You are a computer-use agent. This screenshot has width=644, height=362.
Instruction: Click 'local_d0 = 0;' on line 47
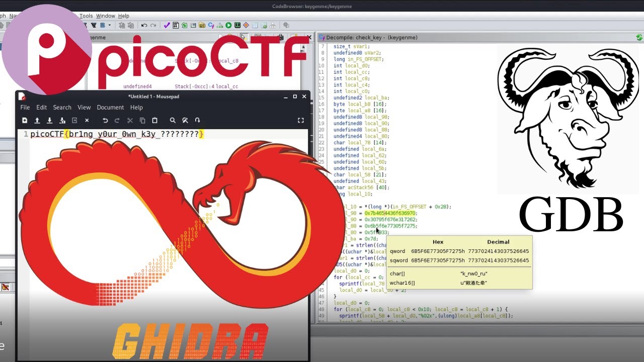[x=352, y=303]
